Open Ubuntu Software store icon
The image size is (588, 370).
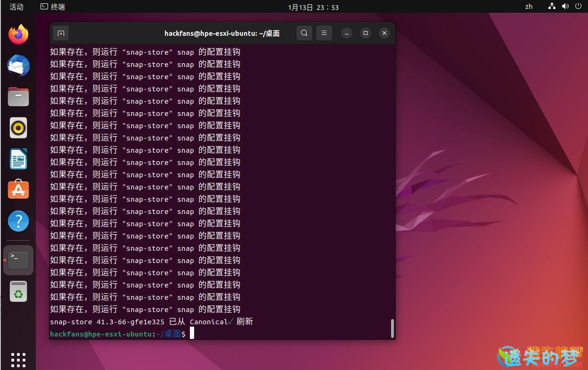(18, 190)
